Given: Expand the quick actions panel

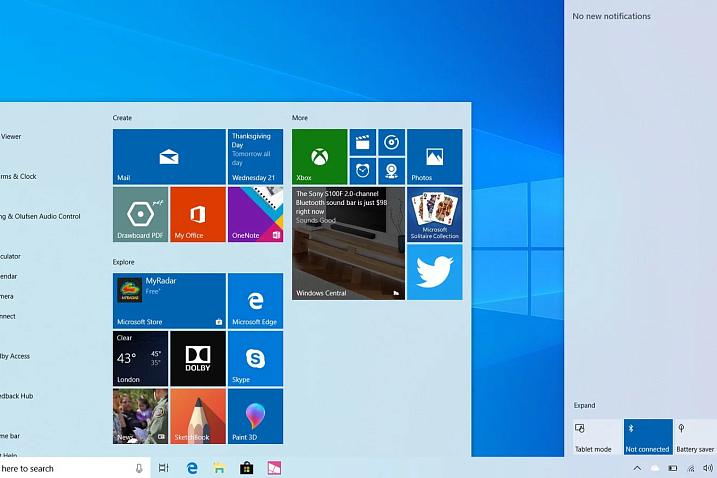Looking at the screenshot, I should pyautogui.click(x=584, y=405).
